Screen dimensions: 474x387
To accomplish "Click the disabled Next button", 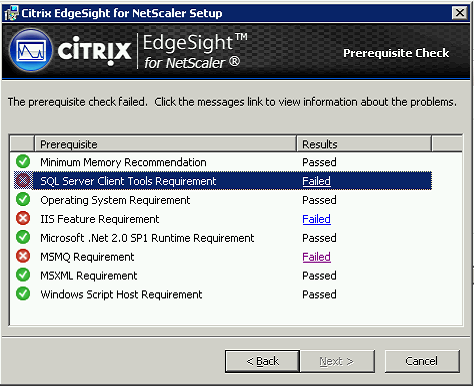I will pyautogui.click(x=337, y=361).
